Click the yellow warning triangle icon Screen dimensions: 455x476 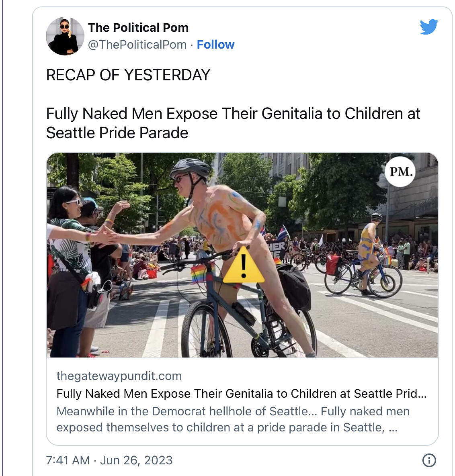click(243, 266)
